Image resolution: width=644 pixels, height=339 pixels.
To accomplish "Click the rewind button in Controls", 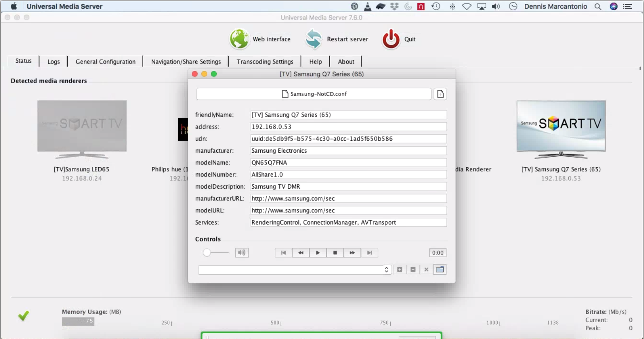I will tap(301, 253).
